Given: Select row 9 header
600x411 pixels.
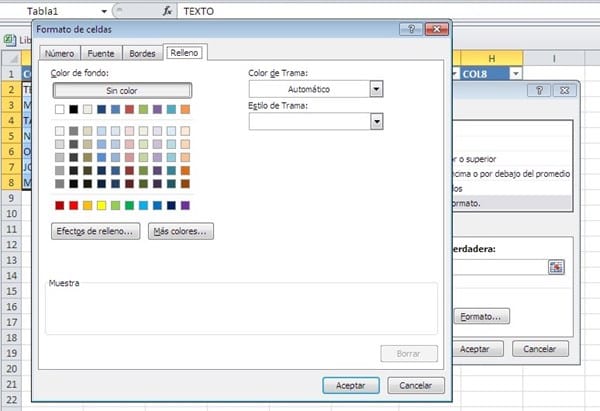Looking at the screenshot, I should pos(11,198).
